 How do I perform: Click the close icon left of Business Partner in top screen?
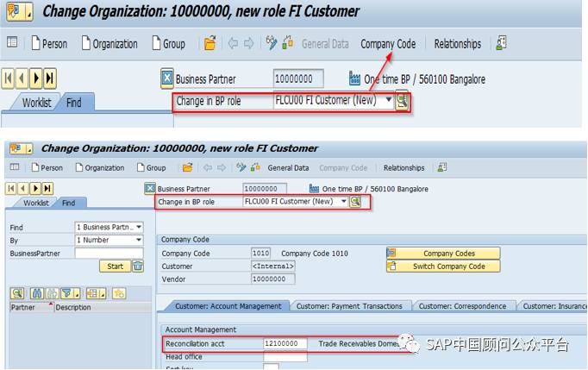[x=167, y=79]
